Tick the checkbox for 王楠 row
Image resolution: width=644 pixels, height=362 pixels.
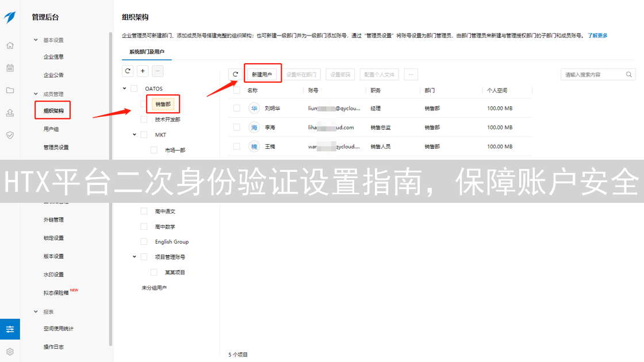click(x=236, y=147)
